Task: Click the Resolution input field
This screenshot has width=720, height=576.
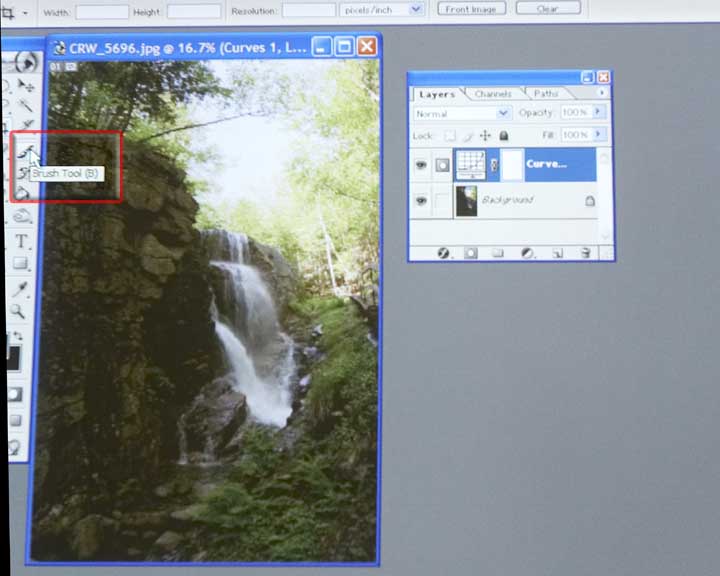Action: tap(309, 10)
